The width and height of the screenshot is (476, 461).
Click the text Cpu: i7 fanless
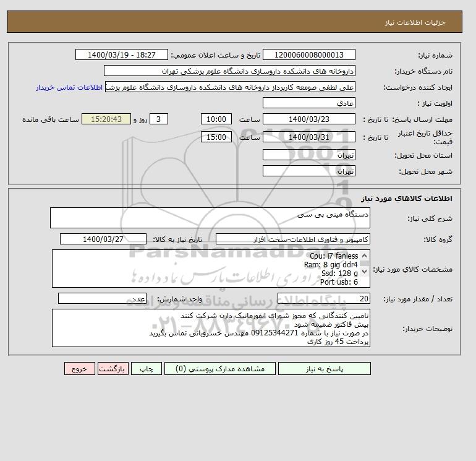[334, 256]
